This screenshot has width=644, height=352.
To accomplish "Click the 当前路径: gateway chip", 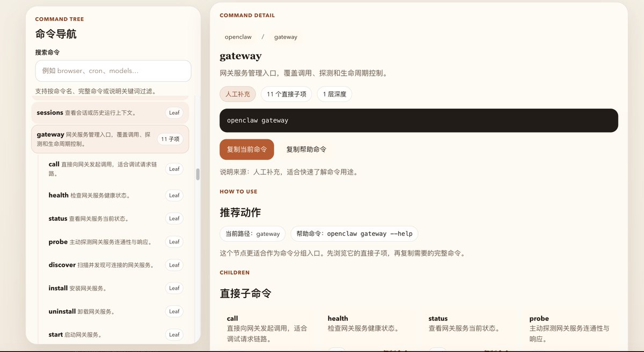I will pos(253,234).
